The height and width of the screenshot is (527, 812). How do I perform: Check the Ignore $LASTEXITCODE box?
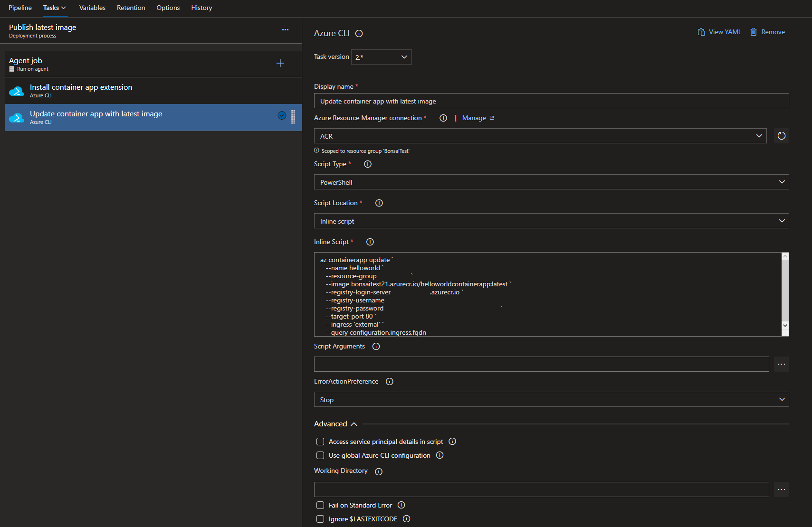click(x=320, y=519)
